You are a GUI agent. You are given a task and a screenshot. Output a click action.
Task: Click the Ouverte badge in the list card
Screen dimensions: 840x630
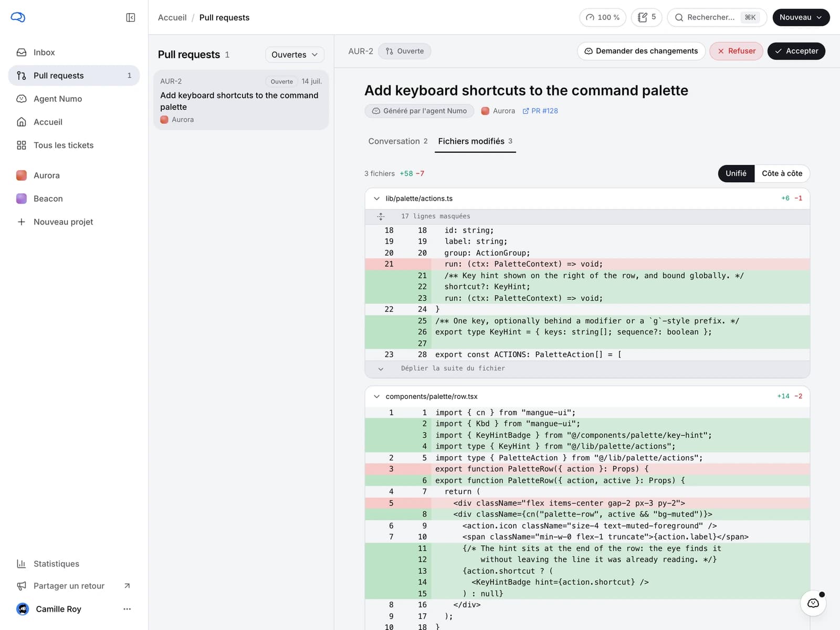click(282, 81)
